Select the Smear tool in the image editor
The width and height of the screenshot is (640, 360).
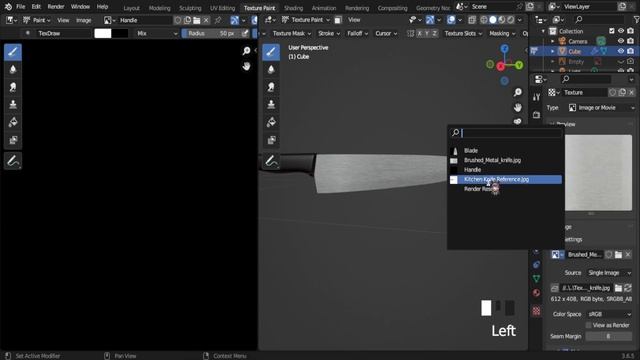13,87
